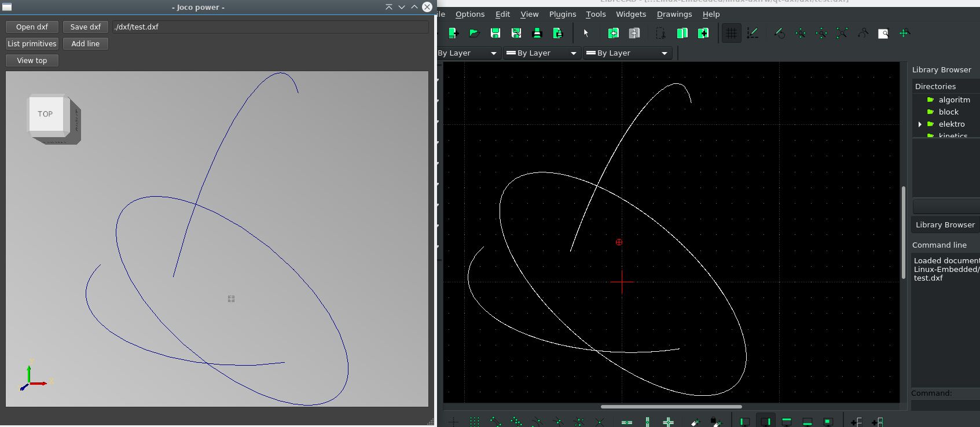Click the Previous View icon

click(x=862, y=33)
